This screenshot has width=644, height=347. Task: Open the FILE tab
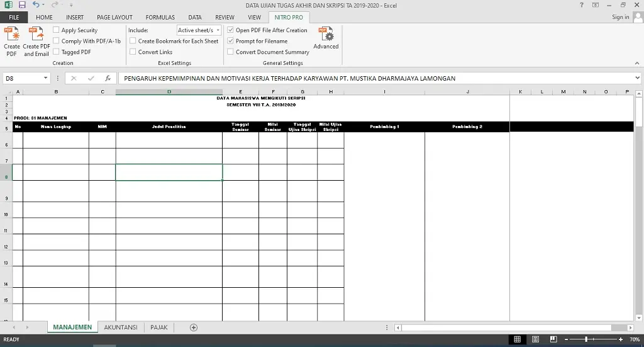coord(14,17)
